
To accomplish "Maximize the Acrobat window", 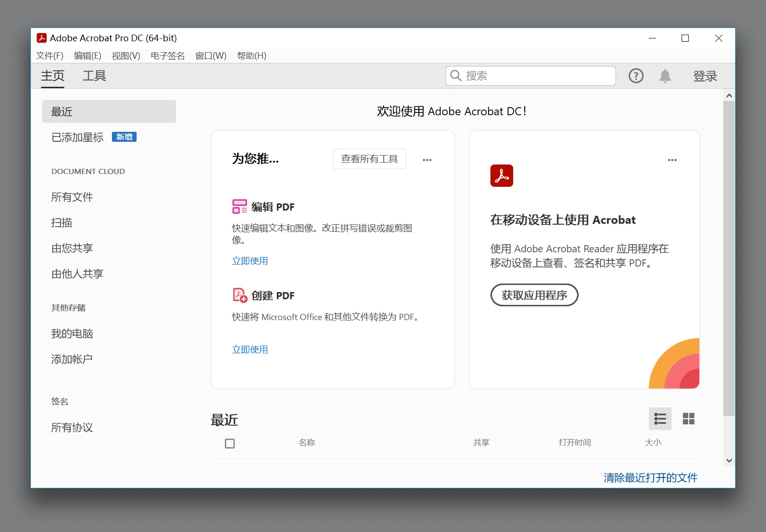I will pyautogui.click(x=685, y=38).
